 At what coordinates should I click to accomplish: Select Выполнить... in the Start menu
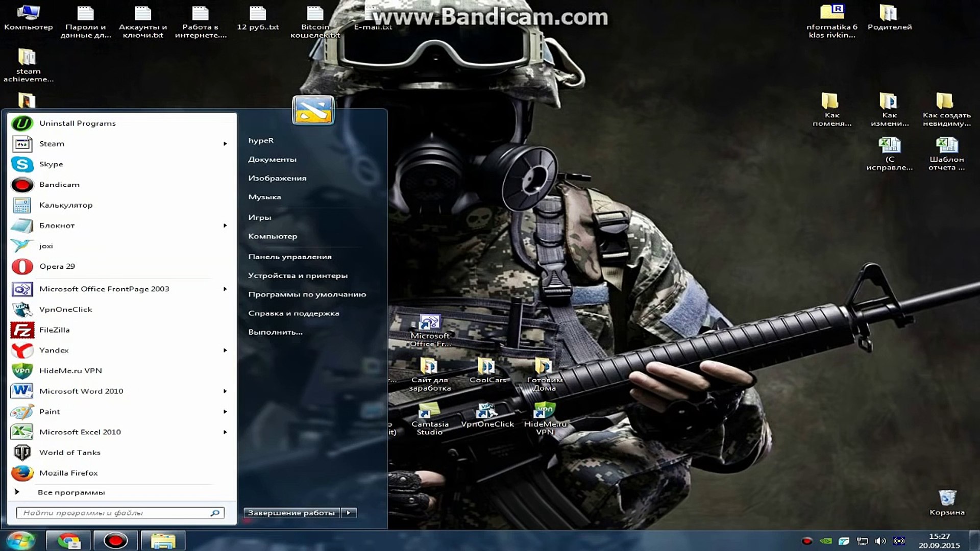[x=275, y=332]
